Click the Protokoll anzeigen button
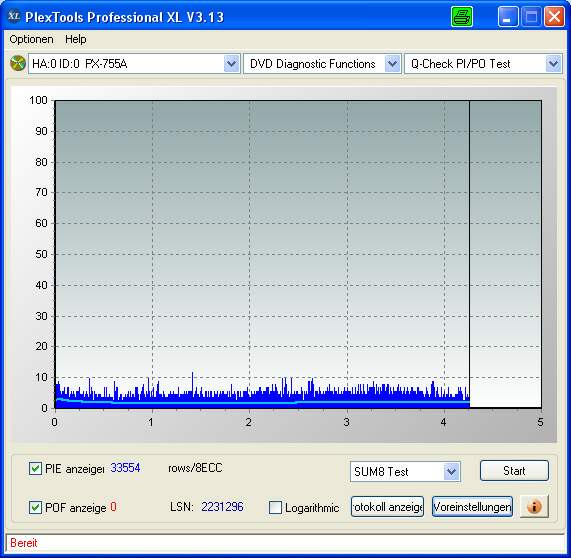The width and height of the screenshot is (571, 558). pyautogui.click(x=387, y=506)
